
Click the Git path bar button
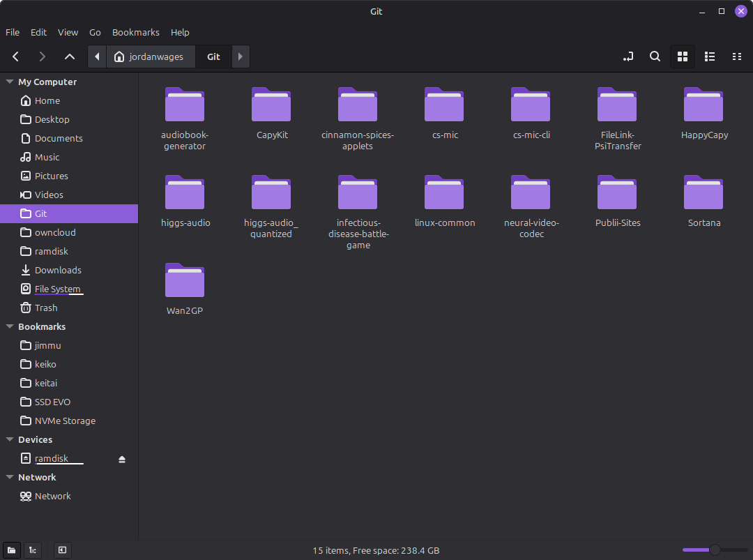[214, 56]
